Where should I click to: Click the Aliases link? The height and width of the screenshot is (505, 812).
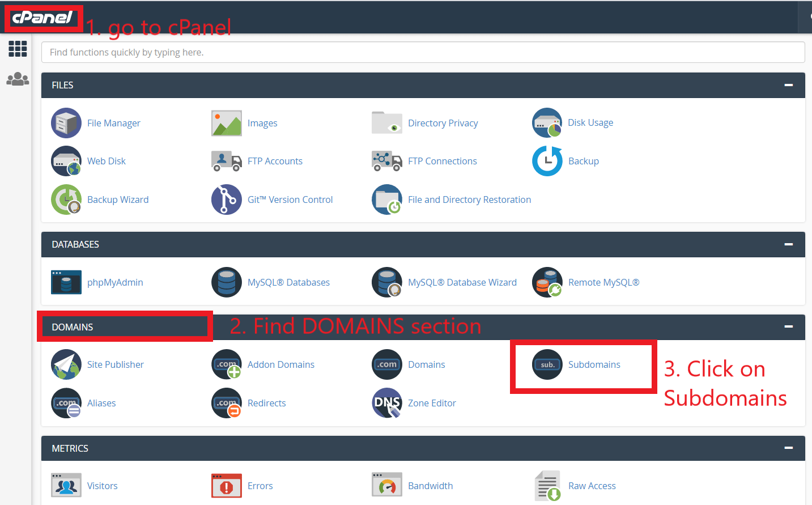tap(101, 403)
